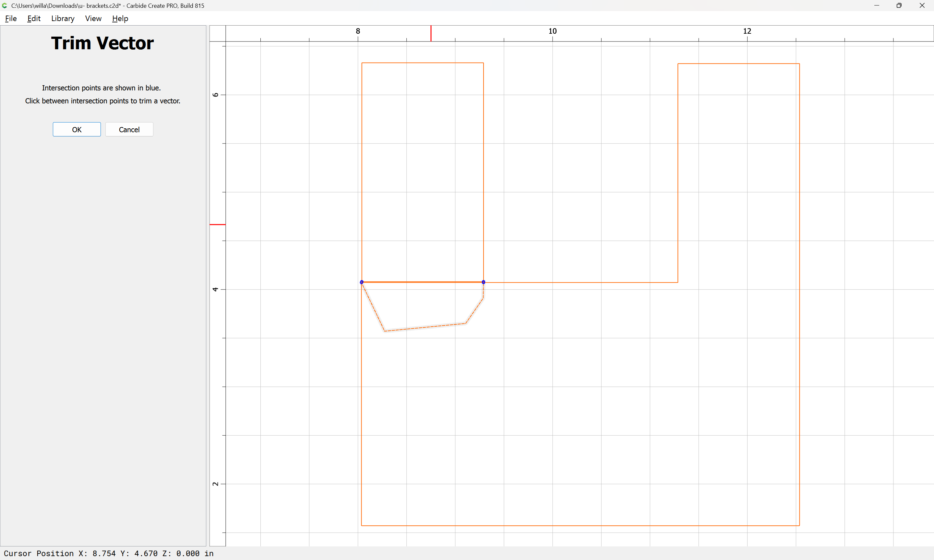Click 'Click between intersection points' instruction text
The image size is (934, 560).
pyautogui.click(x=103, y=101)
